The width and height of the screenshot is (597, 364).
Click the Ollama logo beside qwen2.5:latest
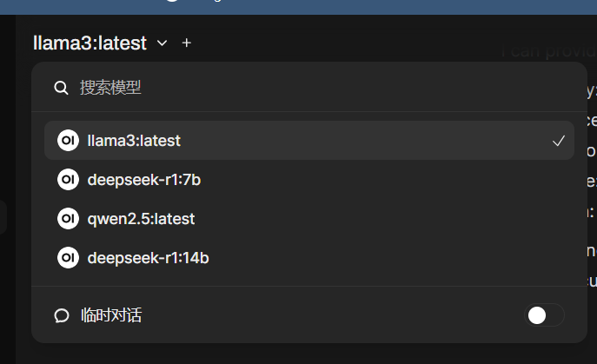[x=68, y=219]
